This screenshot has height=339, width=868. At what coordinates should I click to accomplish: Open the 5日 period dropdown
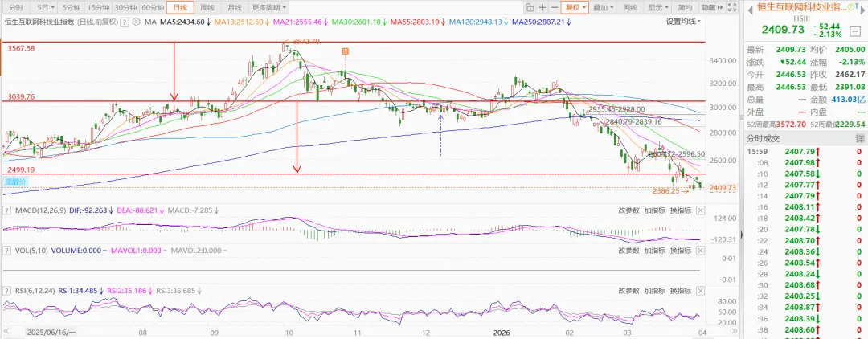point(46,8)
